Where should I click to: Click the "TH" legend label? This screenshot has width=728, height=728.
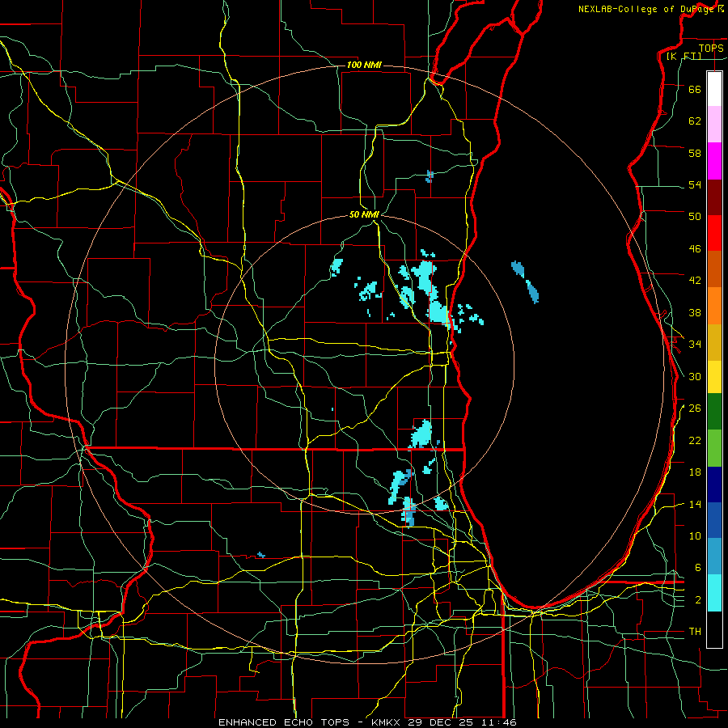(695, 632)
